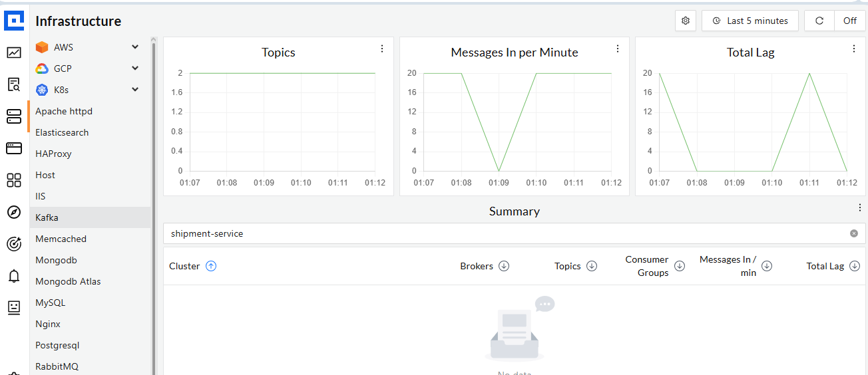Click the Middleware logo icon
The height and width of the screenshot is (375, 868).
pos(14,21)
